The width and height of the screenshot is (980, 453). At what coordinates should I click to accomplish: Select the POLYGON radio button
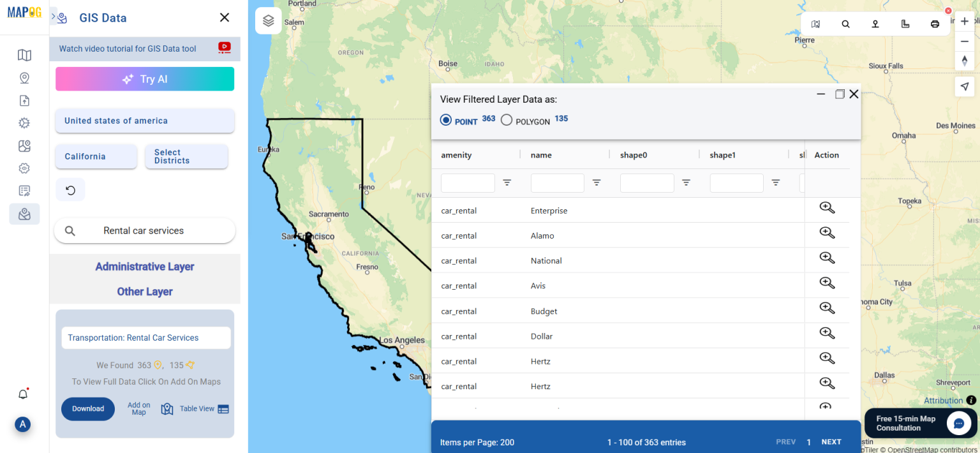(506, 119)
